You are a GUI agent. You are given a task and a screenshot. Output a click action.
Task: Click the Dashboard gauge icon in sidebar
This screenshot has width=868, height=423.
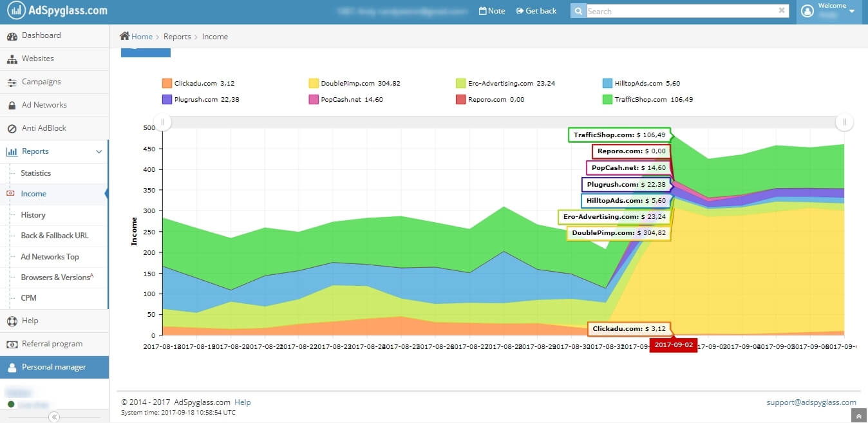(12, 36)
